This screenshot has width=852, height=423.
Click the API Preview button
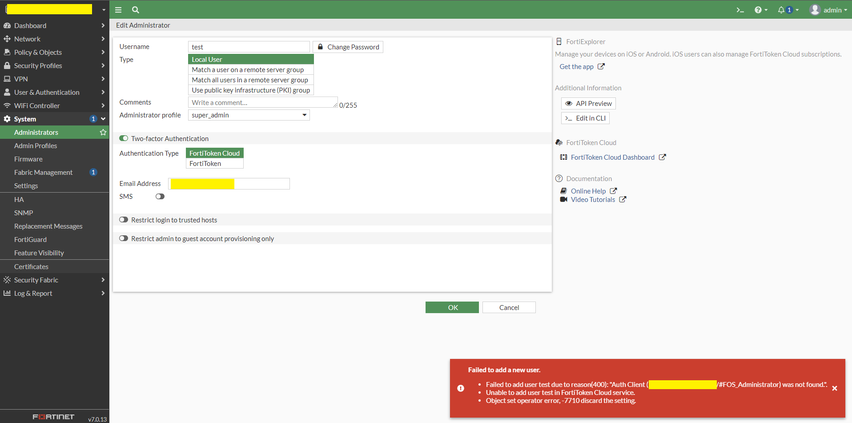click(x=588, y=103)
